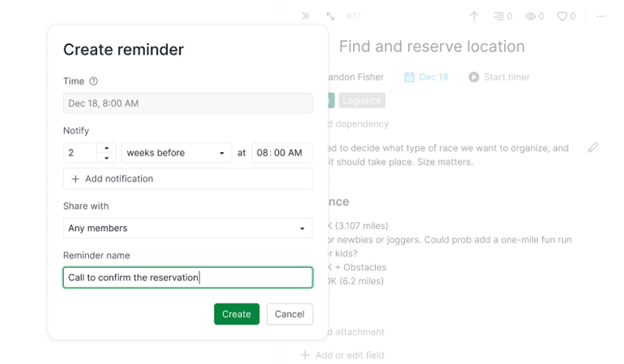Cancel the reminder dialog
The width and height of the screenshot is (624, 364).
pos(290,314)
